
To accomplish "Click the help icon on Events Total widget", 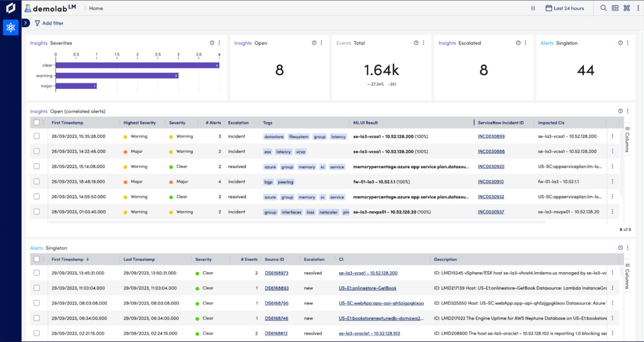I will pyautogui.click(x=416, y=42).
